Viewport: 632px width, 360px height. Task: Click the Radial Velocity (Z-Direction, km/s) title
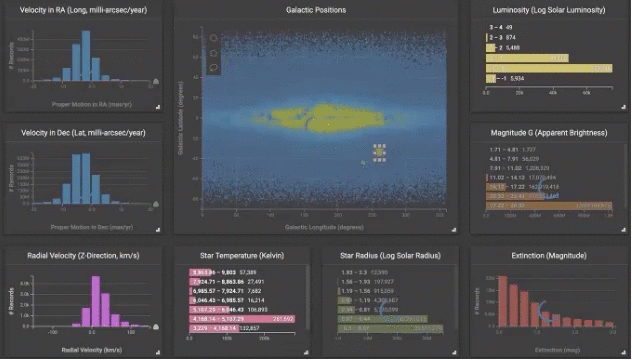click(x=83, y=256)
